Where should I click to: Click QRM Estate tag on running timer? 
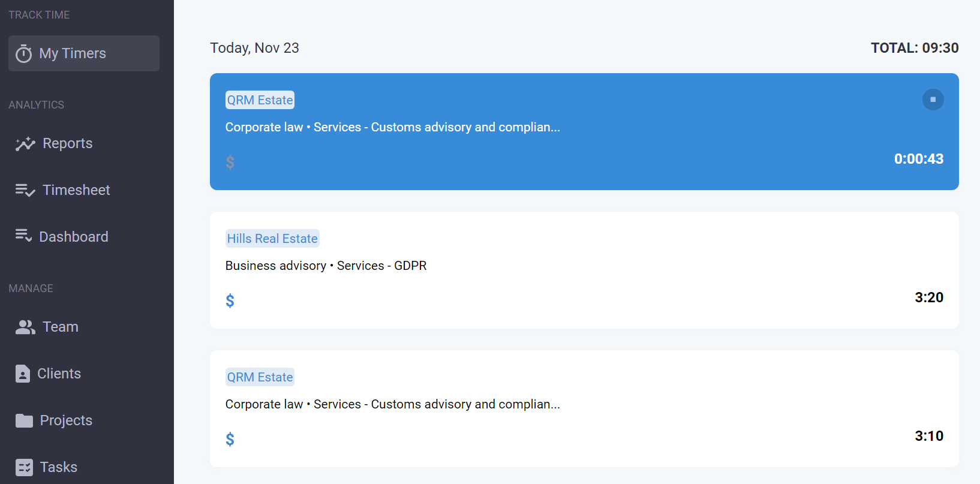[260, 100]
